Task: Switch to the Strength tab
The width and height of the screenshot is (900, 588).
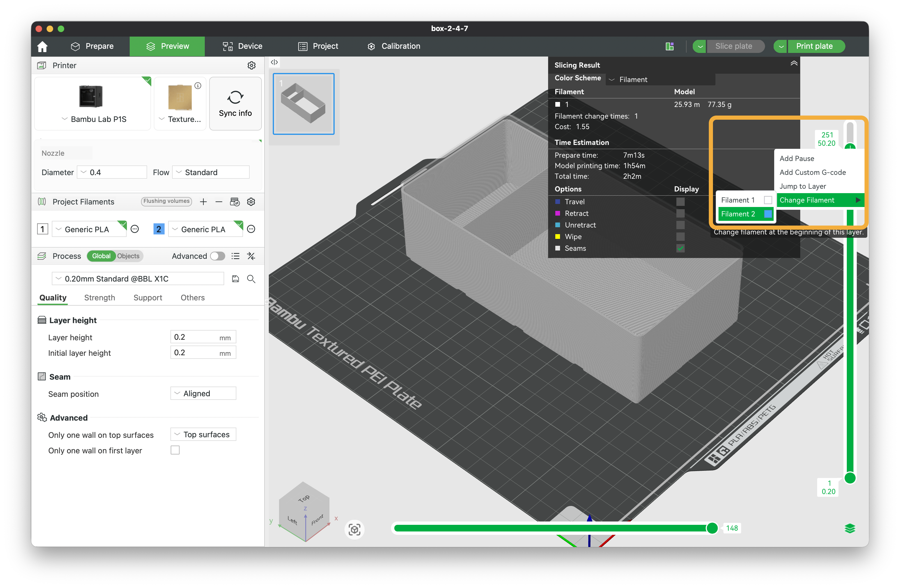Action: (99, 298)
